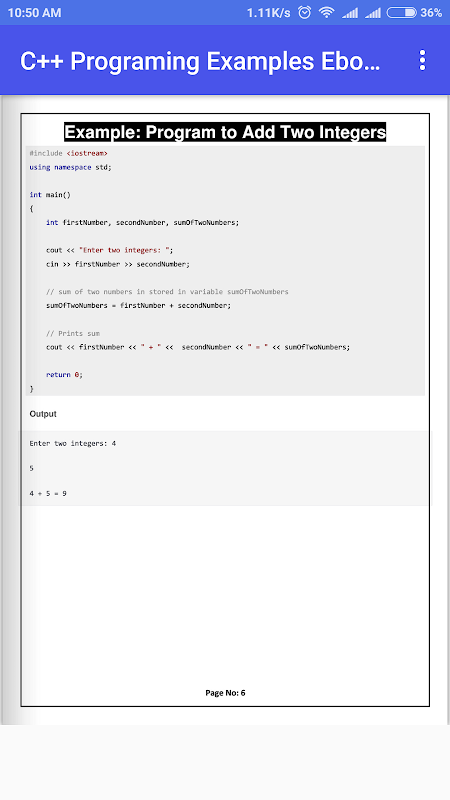Tap the Example: Program to Add Two Integers heading
Screen dimensions: 450x800
tap(225, 132)
